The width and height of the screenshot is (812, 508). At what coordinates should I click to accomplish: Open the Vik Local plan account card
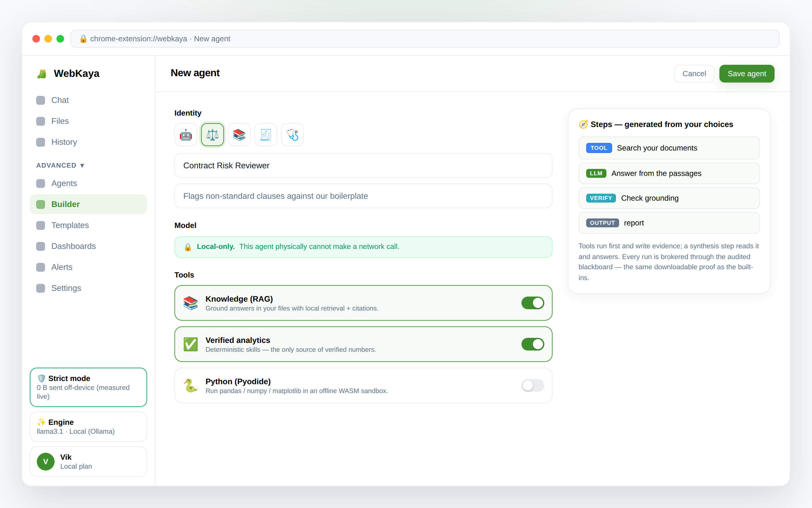88,462
